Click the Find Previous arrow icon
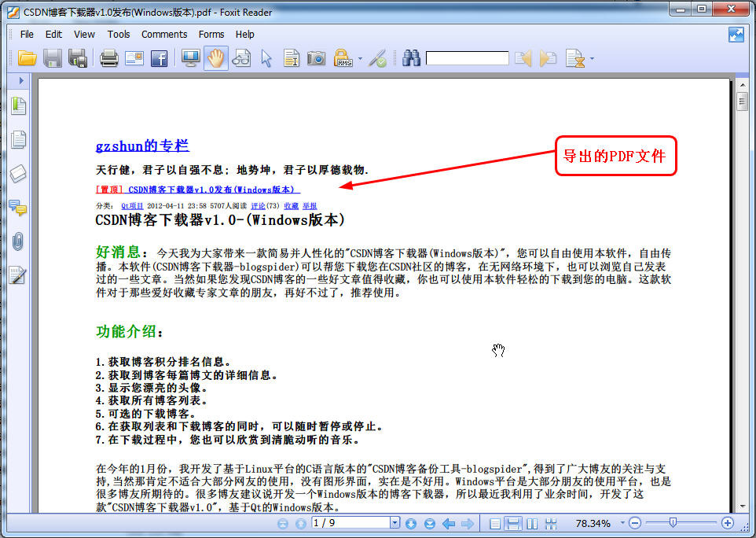The width and height of the screenshot is (756, 538). (523, 58)
